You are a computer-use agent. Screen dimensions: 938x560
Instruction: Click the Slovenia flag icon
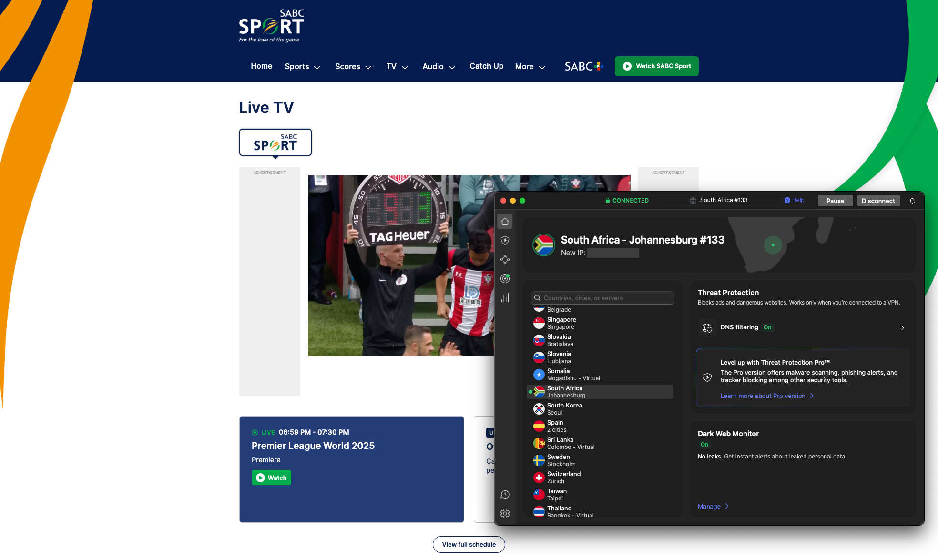(539, 357)
